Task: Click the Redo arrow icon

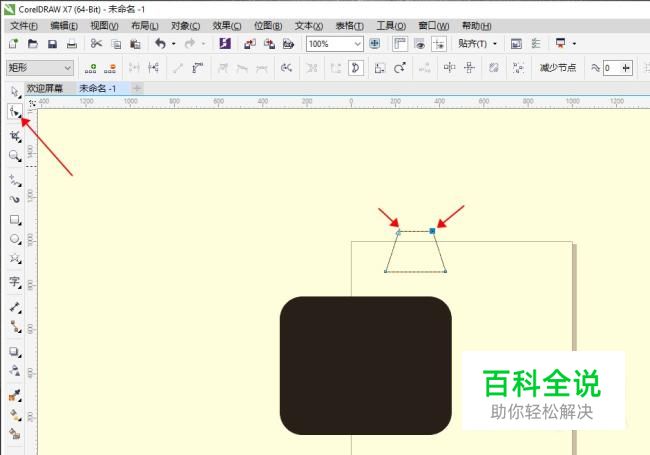Action: [190, 44]
